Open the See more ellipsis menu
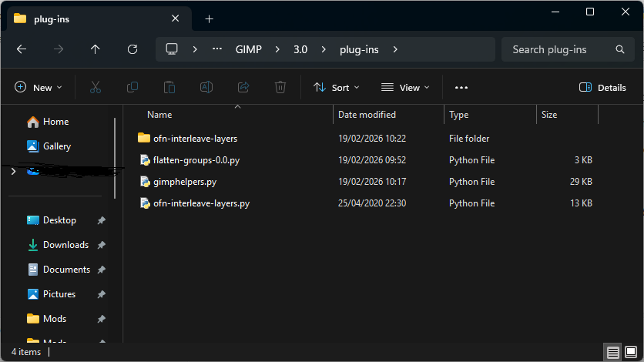 click(x=461, y=88)
